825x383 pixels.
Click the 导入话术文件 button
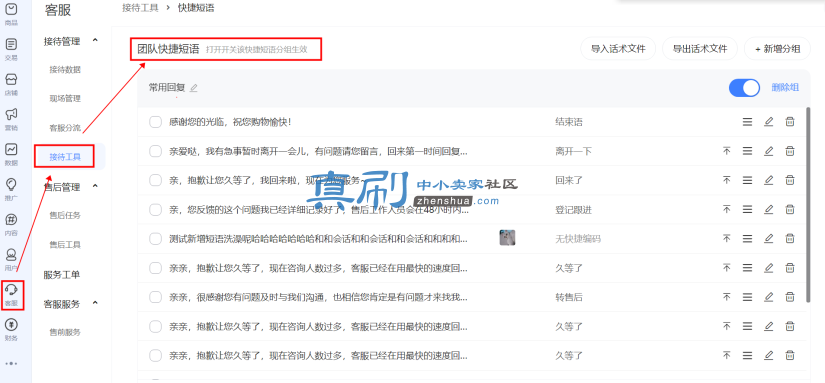click(618, 49)
